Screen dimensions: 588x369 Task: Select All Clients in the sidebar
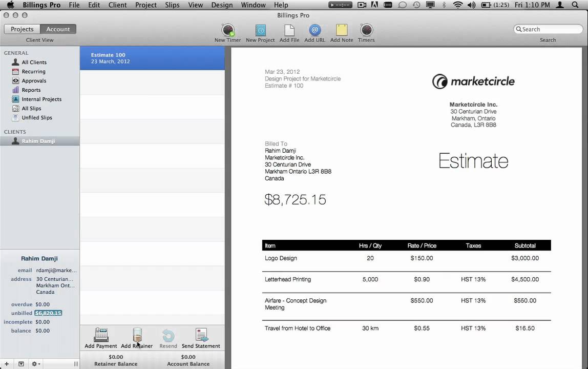34,63
